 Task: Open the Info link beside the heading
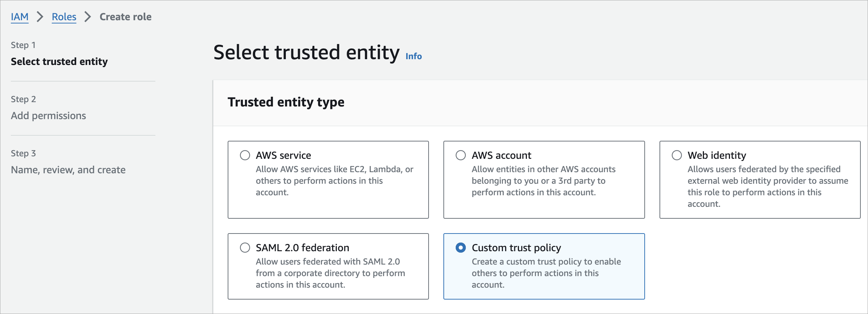coord(414,56)
